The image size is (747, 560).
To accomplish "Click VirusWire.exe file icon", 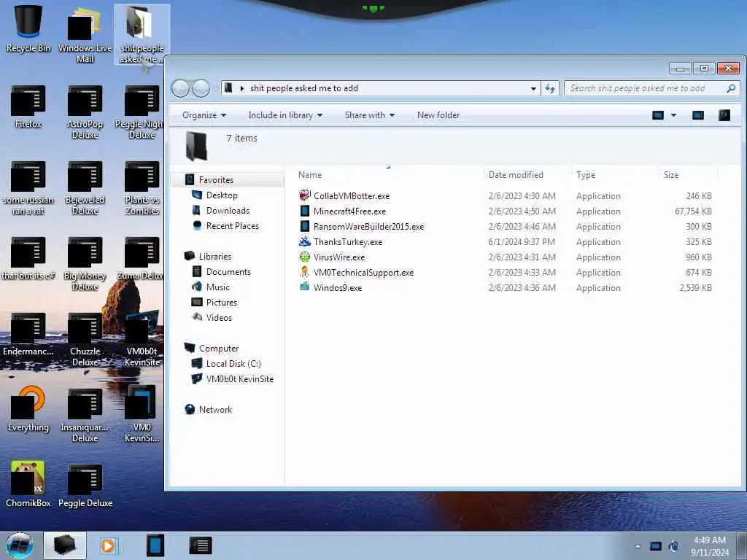I will pos(304,257).
